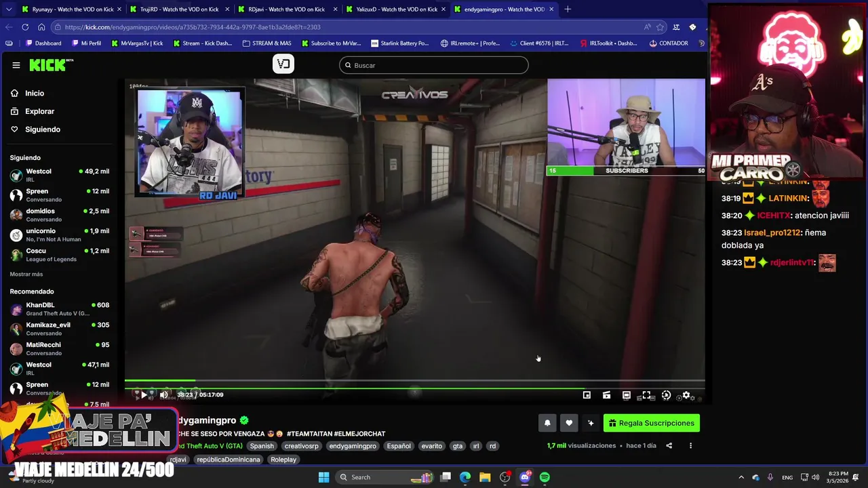Click the sparkle icon next to heart
868x488 pixels.
coord(591,423)
